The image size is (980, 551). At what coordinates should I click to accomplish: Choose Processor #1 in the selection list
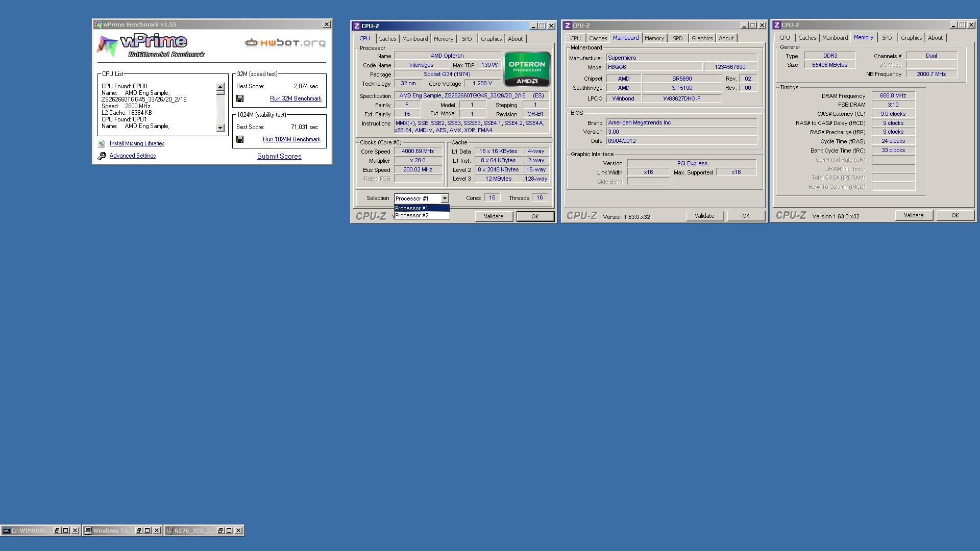pos(412,208)
